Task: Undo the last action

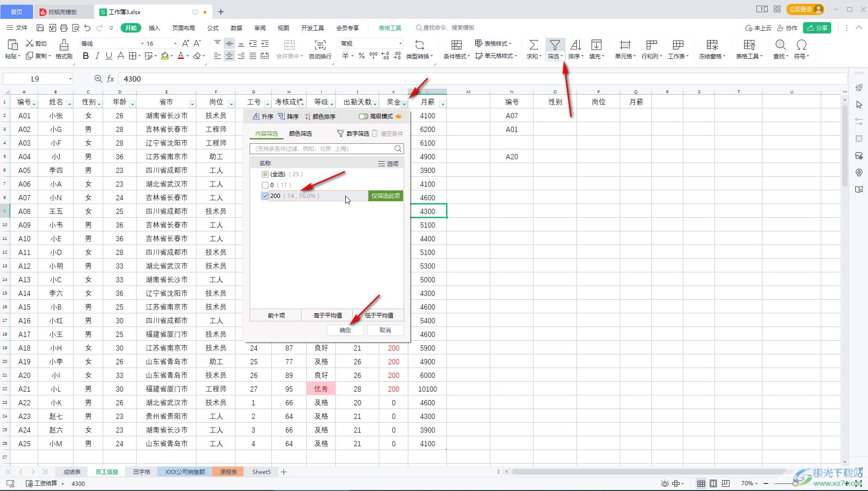Action: point(88,28)
